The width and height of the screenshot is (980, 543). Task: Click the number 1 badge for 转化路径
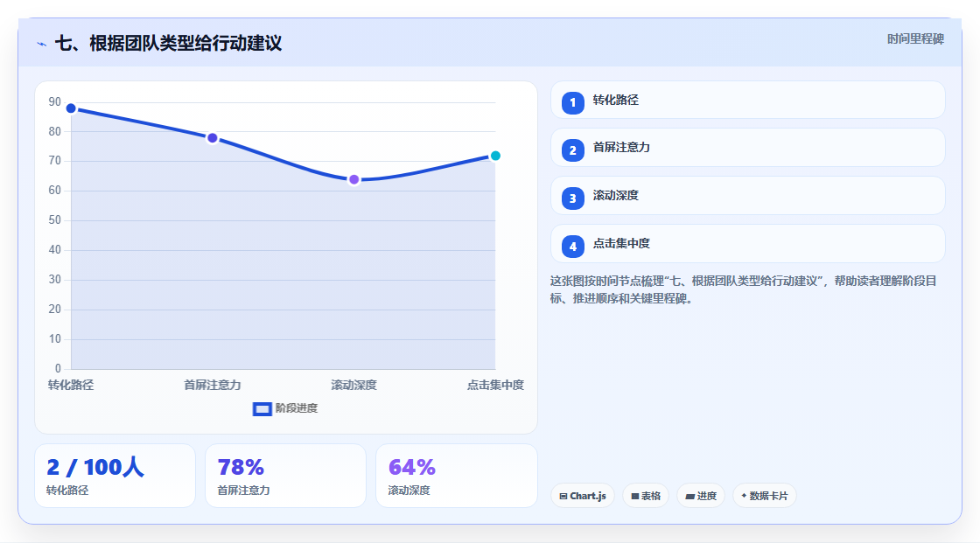coord(572,103)
